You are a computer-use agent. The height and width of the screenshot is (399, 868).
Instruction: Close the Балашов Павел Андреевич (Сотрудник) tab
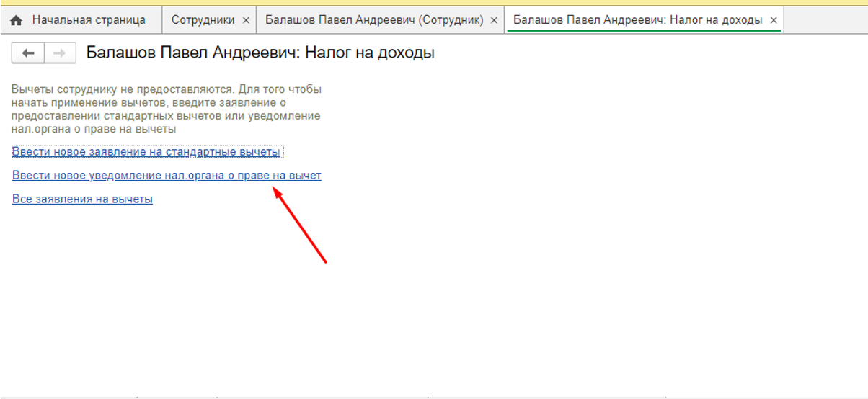point(494,20)
